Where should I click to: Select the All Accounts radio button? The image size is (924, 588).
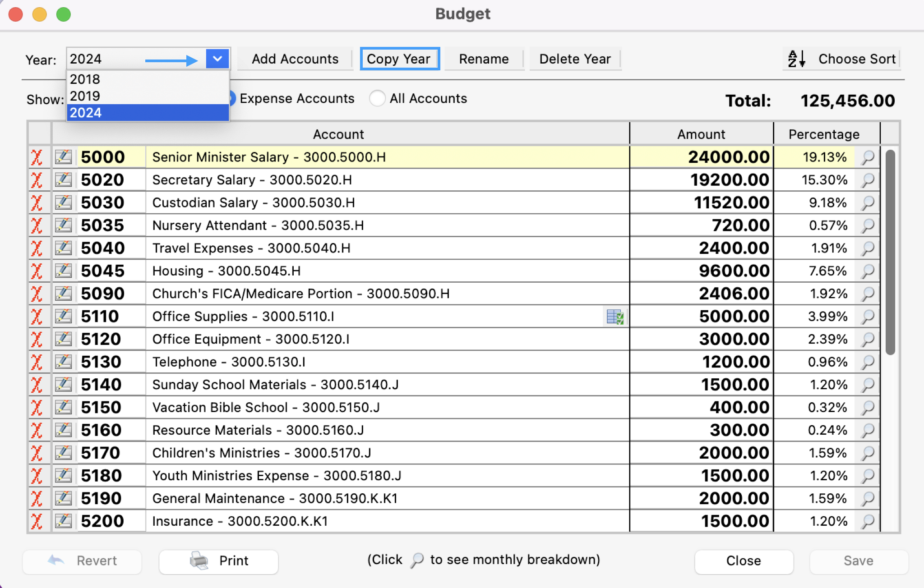[377, 98]
